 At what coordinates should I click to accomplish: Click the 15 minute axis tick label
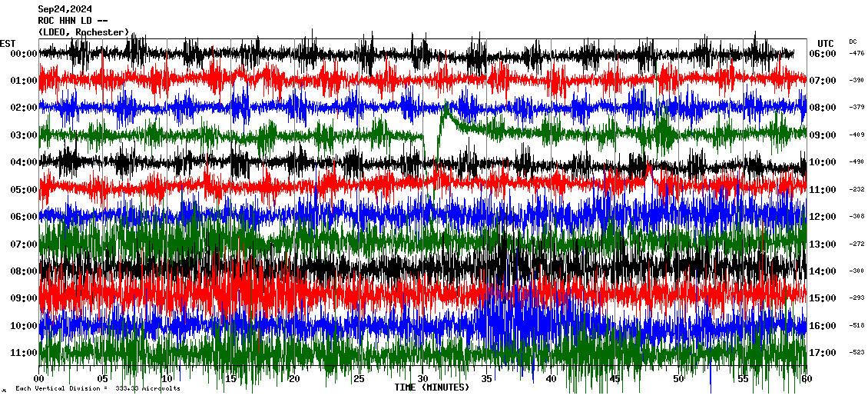(231, 379)
